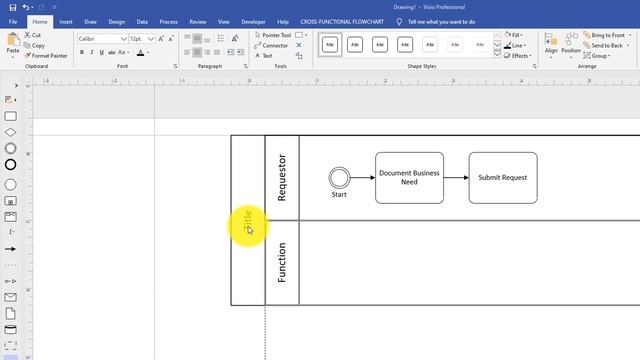
Task: Click the rotate text icon
Action: [x=235, y=38]
